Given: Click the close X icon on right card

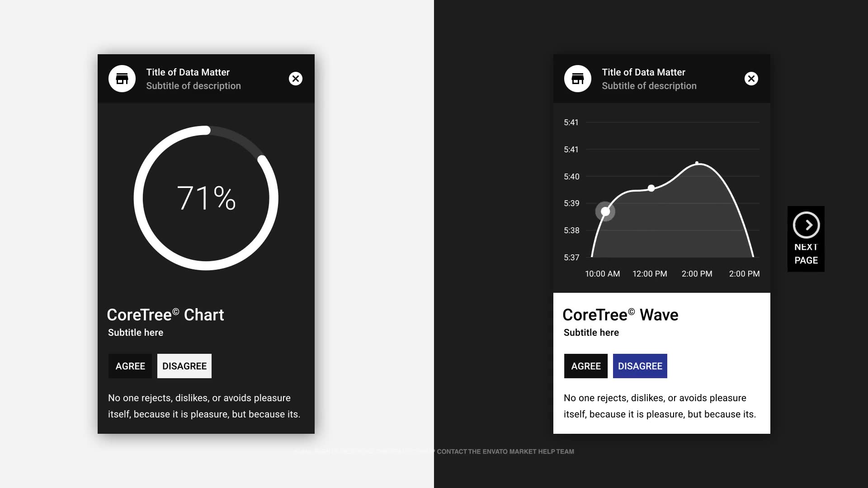Looking at the screenshot, I should [751, 79].
